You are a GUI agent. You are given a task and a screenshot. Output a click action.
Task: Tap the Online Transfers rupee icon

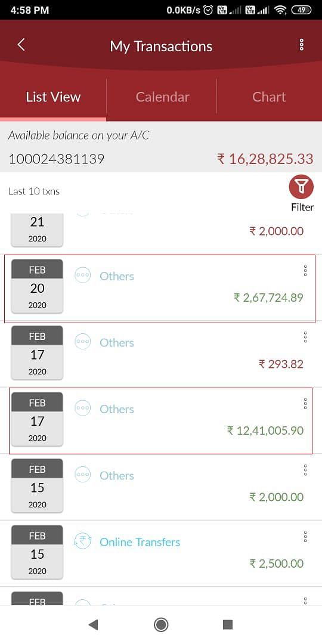point(82,541)
